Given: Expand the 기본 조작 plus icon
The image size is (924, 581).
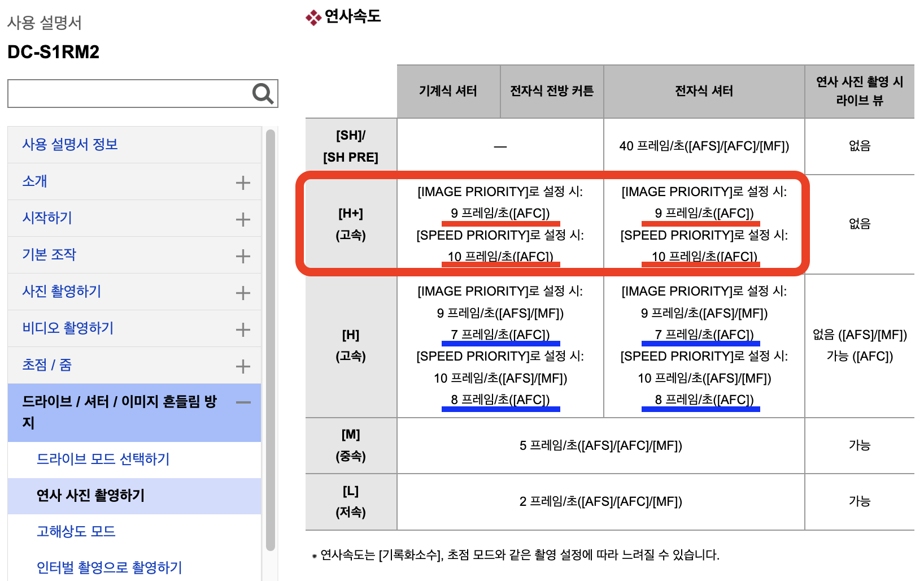Looking at the screenshot, I should point(243,256).
